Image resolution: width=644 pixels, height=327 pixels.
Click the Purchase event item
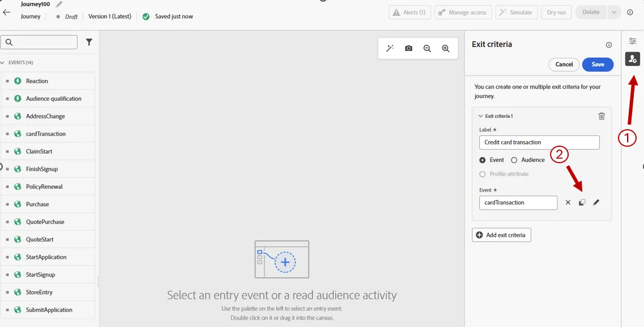pos(48,205)
